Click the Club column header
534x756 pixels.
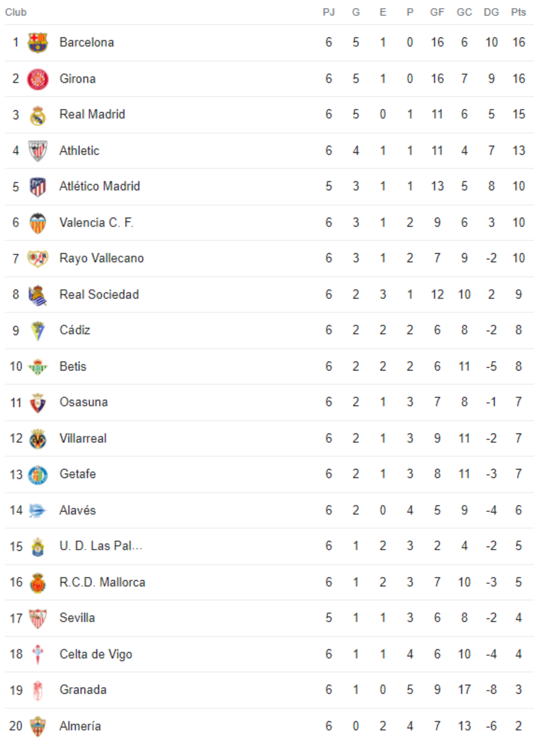click(16, 12)
